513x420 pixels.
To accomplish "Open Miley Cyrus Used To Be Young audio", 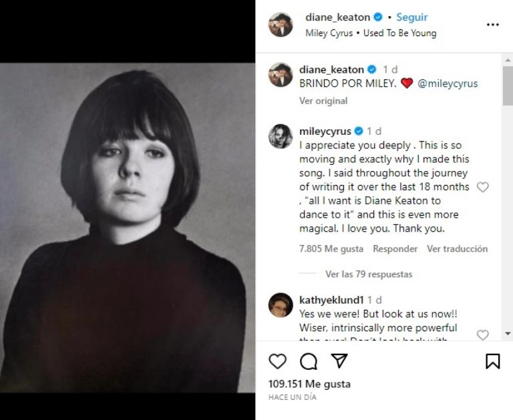I will [x=371, y=33].
